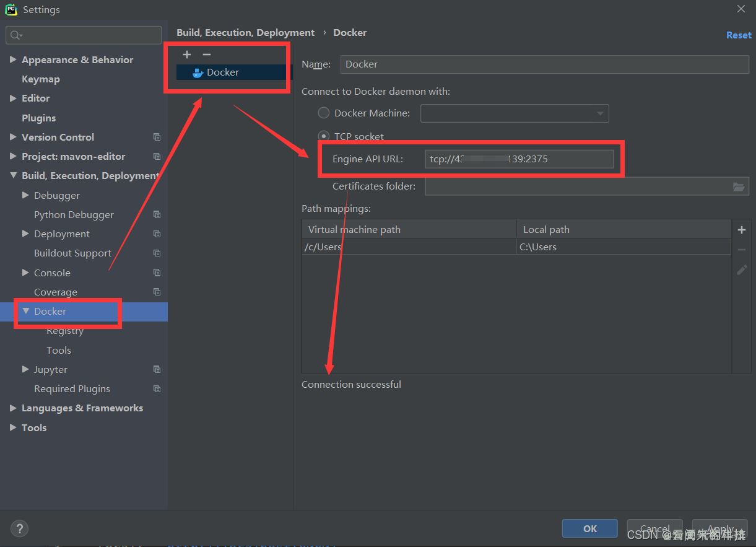The height and width of the screenshot is (547, 756).
Task: Add a new path mapping with plus icon
Action: coord(742,230)
